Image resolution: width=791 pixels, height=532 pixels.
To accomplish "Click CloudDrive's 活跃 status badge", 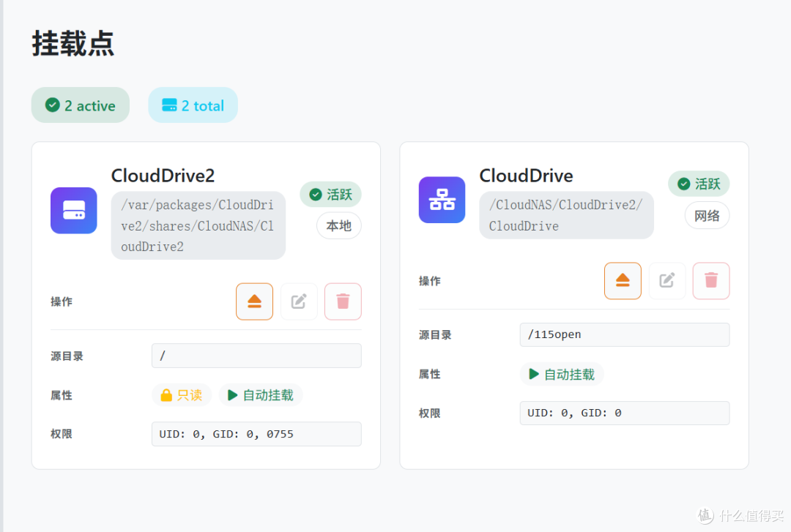I will click(x=699, y=184).
